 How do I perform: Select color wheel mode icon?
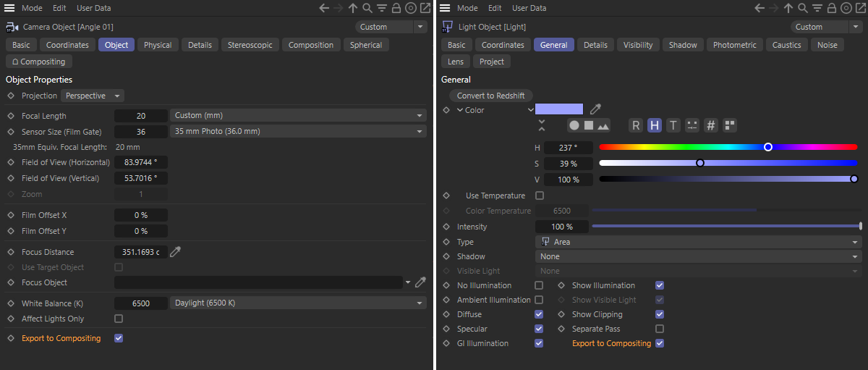574,125
